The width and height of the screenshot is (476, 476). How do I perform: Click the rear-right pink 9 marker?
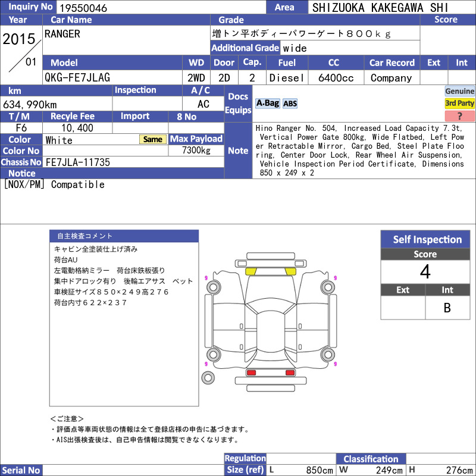click(335, 364)
